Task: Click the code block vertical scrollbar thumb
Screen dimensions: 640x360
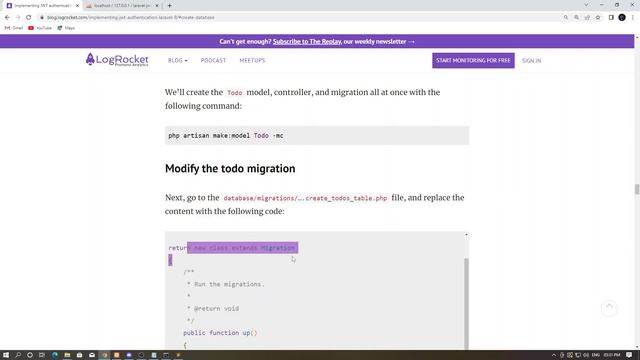Action: pos(466,303)
